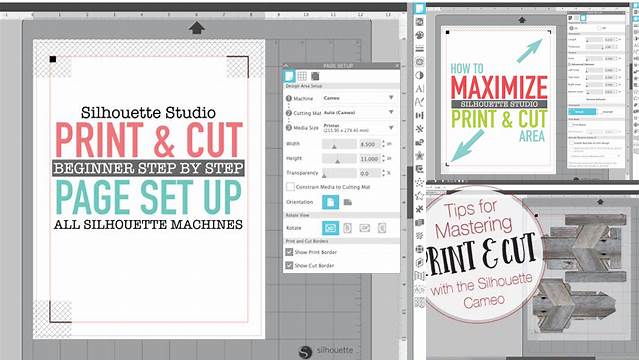The height and width of the screenshot is (360, 639).
Task: Select landscape orientation icon
Action: 348,202
